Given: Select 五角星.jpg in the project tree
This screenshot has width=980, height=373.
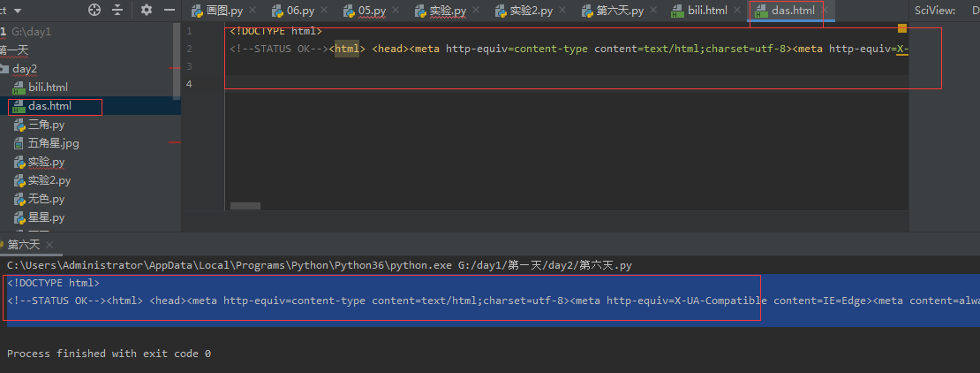Looking at the screenshot, I should click(53, 143).
